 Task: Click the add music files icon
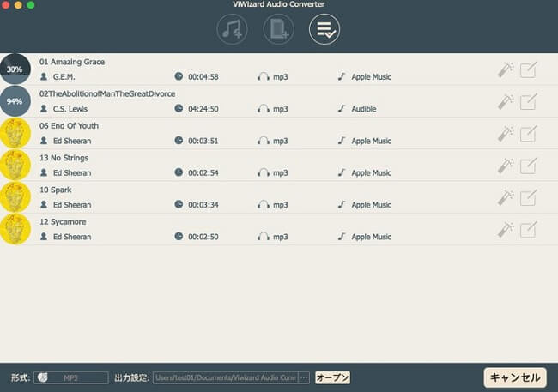(232, 29)
